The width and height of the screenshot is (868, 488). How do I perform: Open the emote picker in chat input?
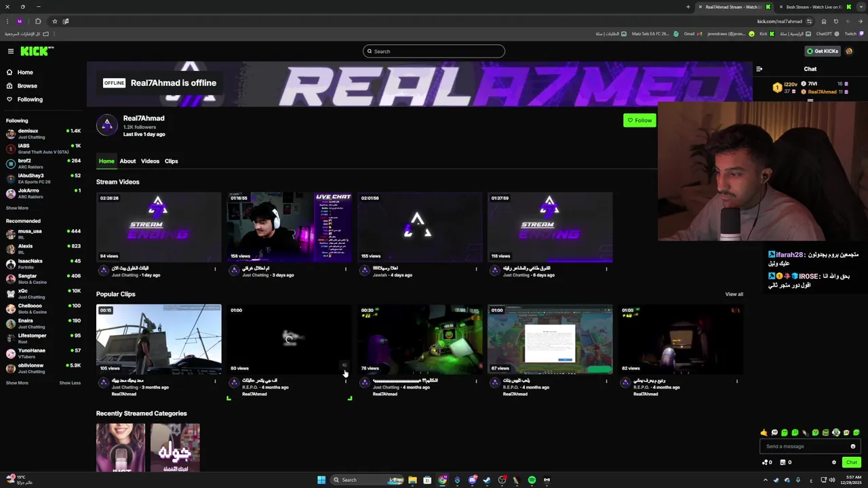point(852,447)
